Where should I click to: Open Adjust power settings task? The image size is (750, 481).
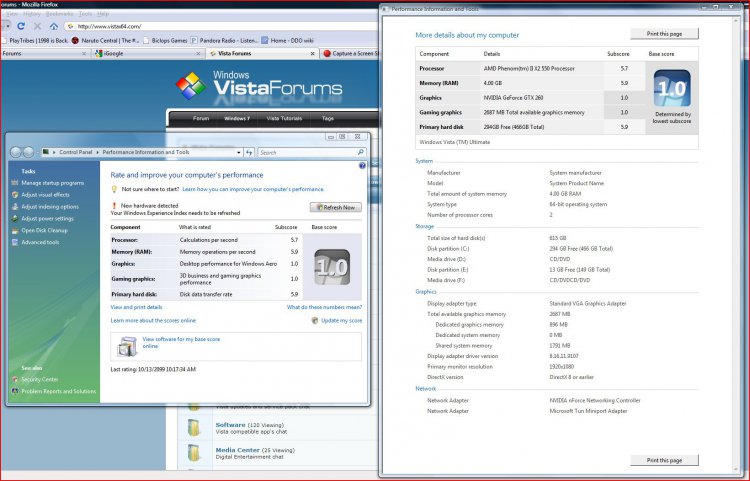coord(47,219)
